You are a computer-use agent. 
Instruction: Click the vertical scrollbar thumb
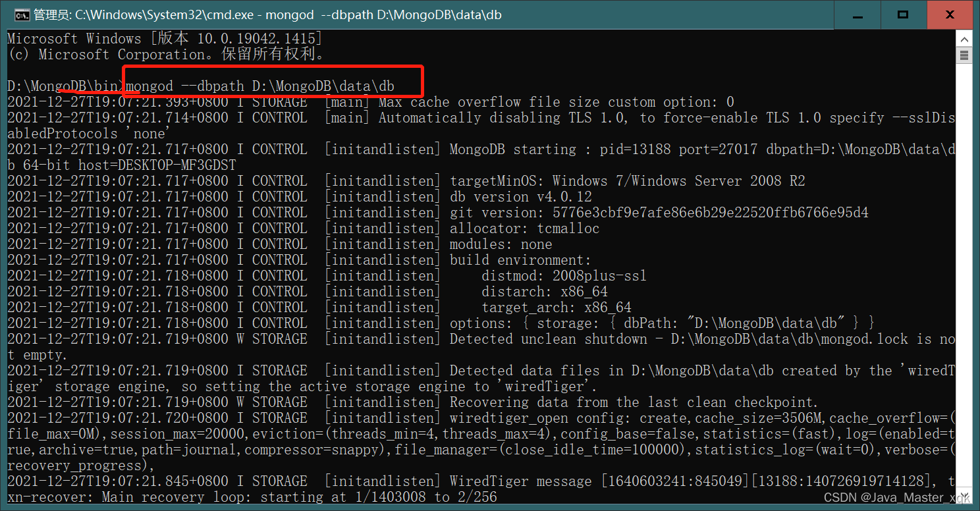[x=964, y=55]
